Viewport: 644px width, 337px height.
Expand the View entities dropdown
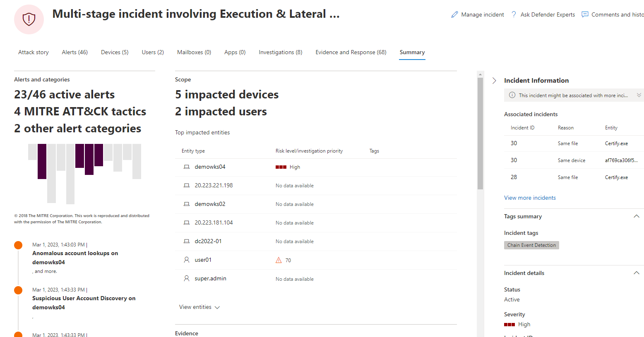click(x=199, y=307)
